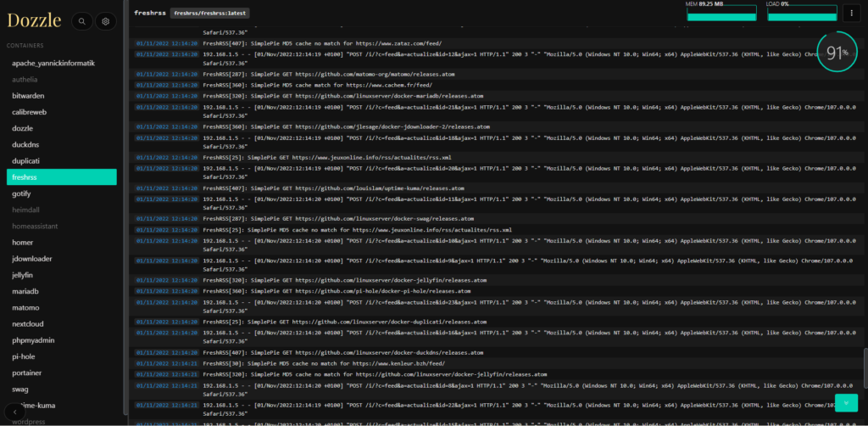Select the apache_yannickinformatik container
The width and height of the screenshot is (868, 426).
(x=53, y=63)
